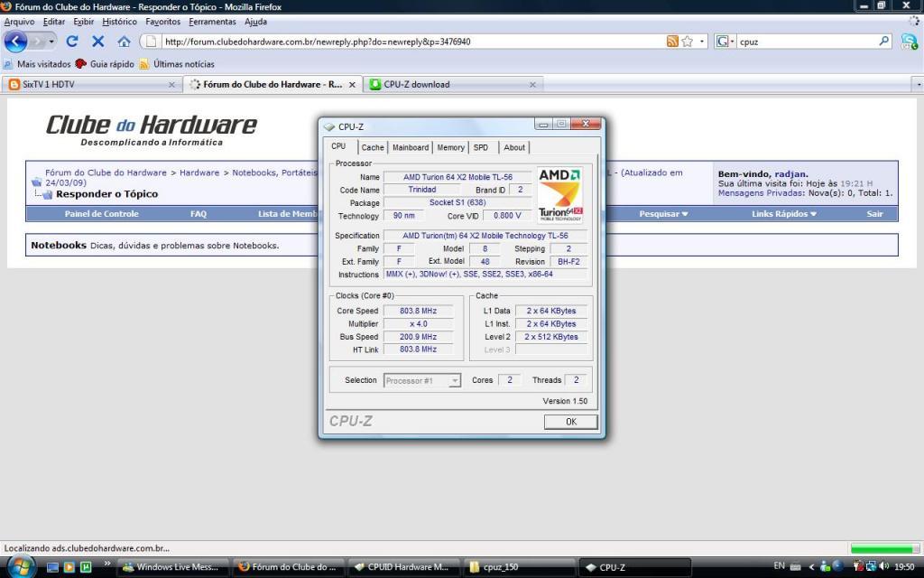Open Guia rápido bookmark
Screen dimensions: 924x578
(105, 64)
